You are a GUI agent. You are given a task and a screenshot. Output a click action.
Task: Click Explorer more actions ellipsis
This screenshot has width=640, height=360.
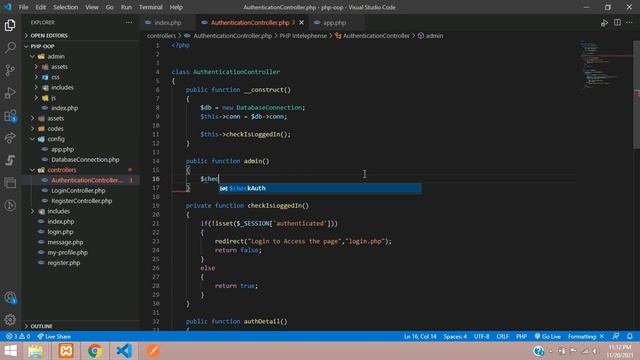click(129, 22)
